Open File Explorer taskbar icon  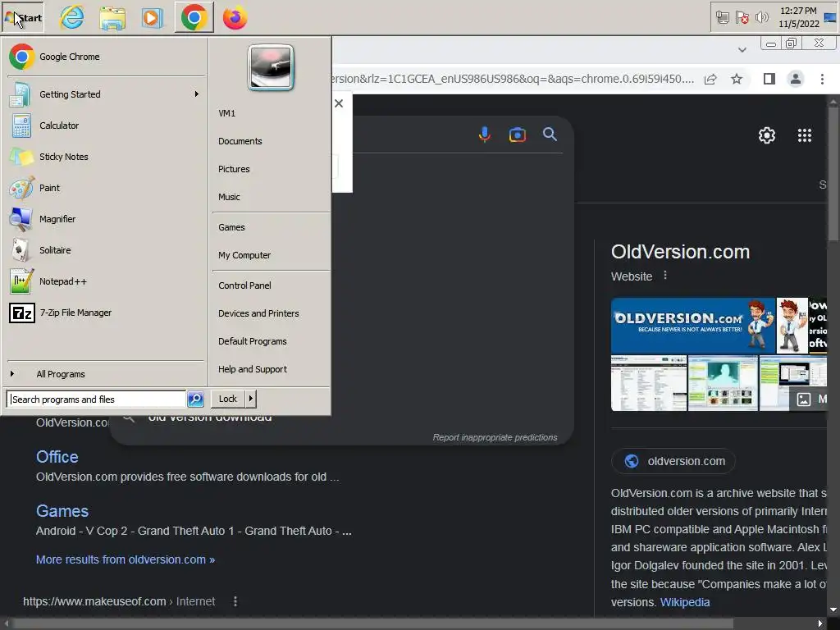pyautogui.click(x=112, y=18)
